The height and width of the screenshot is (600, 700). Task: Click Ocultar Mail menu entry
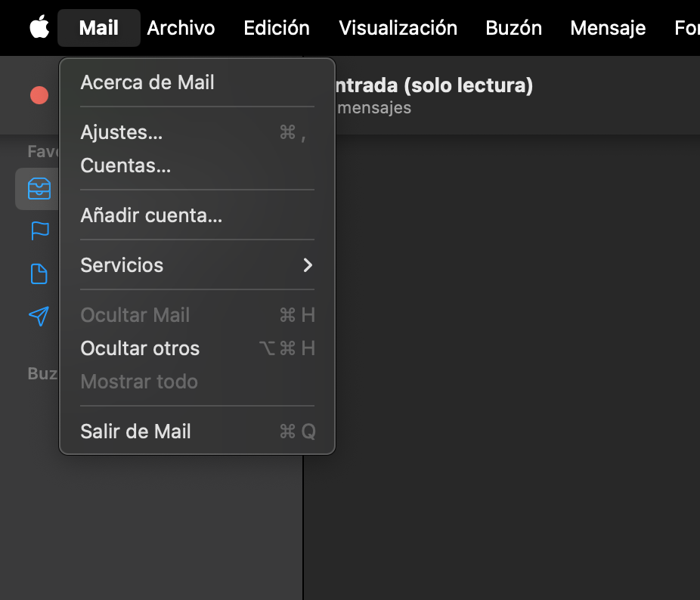[x=135, y=314]
